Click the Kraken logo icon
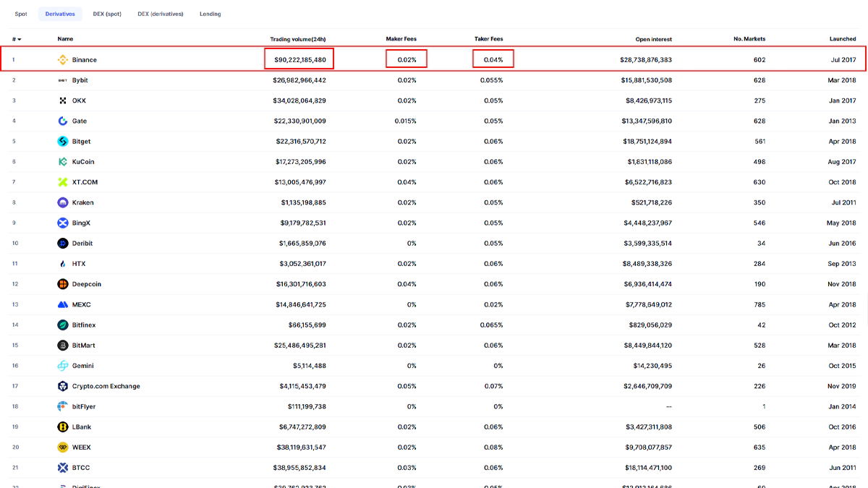 (63, 202)
